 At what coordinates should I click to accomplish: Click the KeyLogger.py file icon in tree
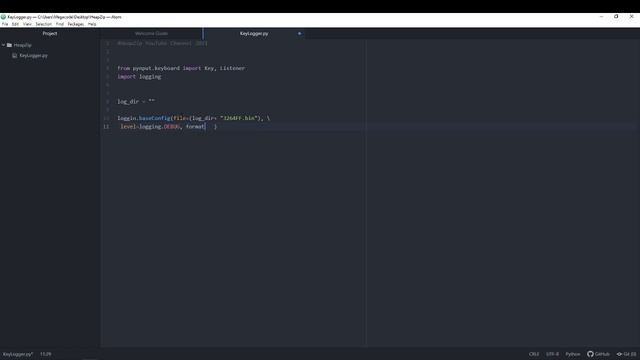click(15, 56)
